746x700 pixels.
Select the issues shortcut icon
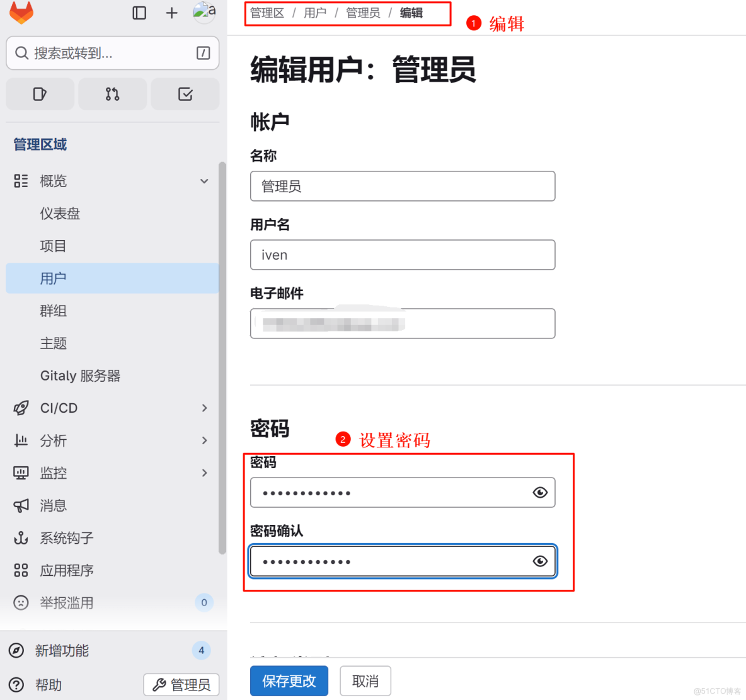pos(40,93)
